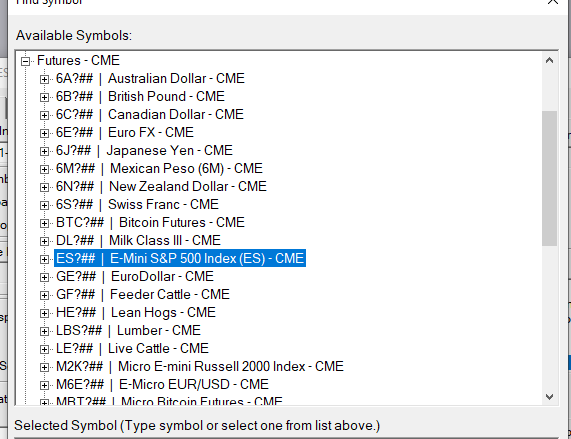Expand the HE?## Lean Hogs node
The image size is (571, 439).
pos(44,313)
